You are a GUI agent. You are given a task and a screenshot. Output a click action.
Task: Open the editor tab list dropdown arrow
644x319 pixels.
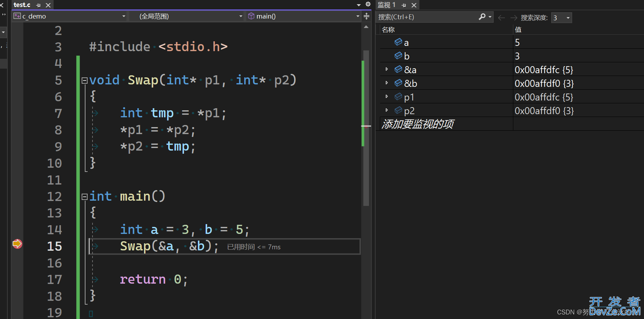[x=359, y=5]
